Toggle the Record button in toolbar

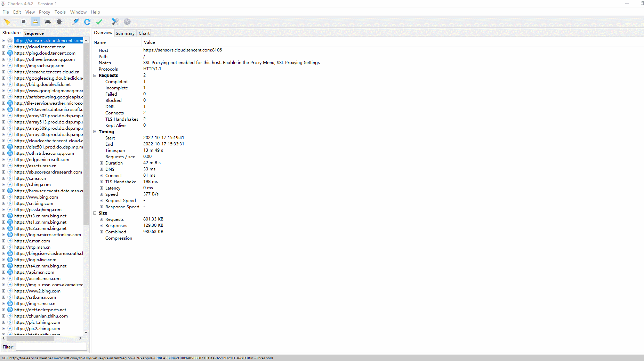click(23, 22)
